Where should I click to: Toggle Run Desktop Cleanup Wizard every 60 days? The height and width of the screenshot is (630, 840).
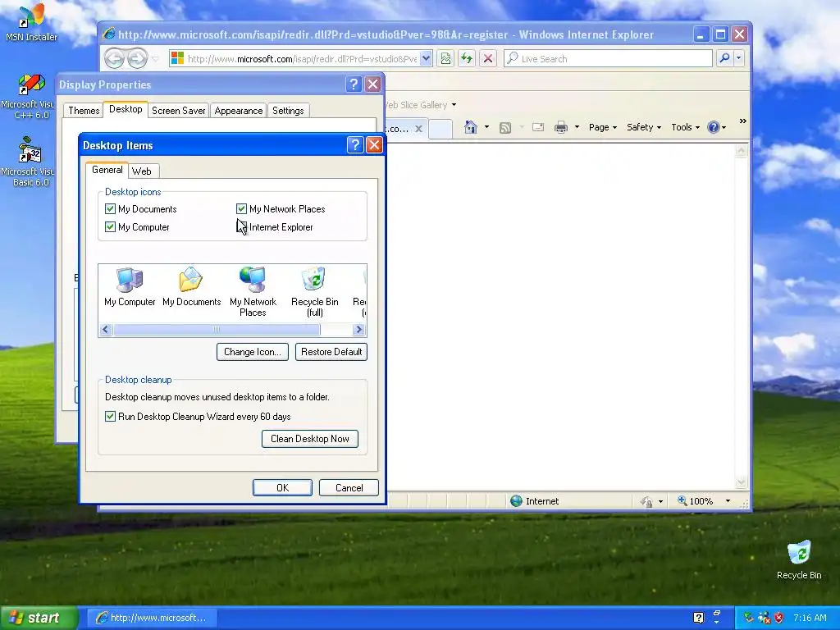tap(111, 416)
